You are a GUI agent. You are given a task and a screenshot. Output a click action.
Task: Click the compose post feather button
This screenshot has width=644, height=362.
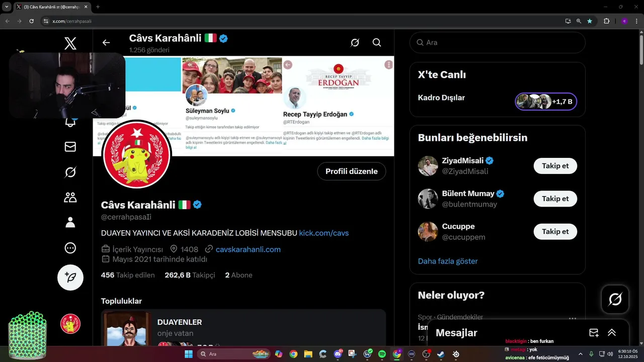70,278
